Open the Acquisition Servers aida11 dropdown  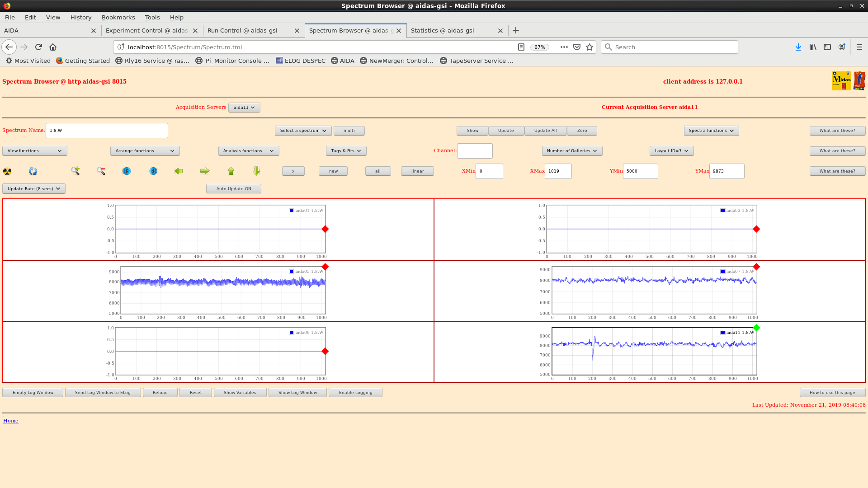(x=244, y=108)
